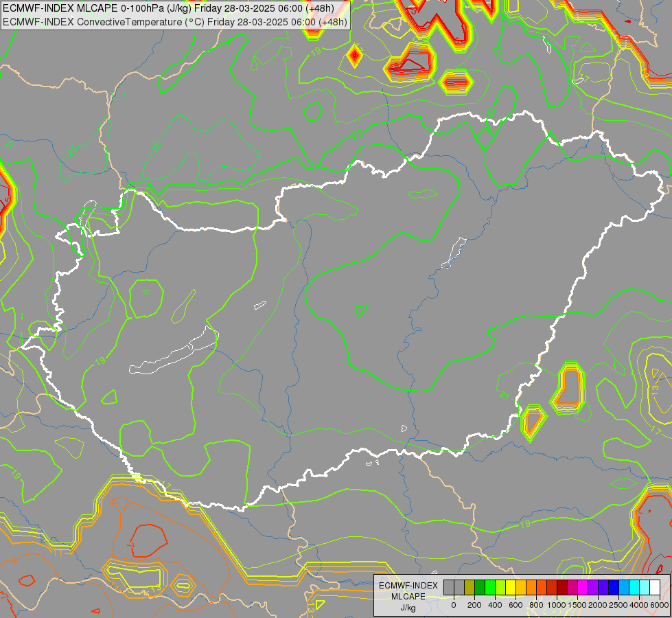Click the 0 tick label in legend
672x618 pixels.
click(454, 605)
